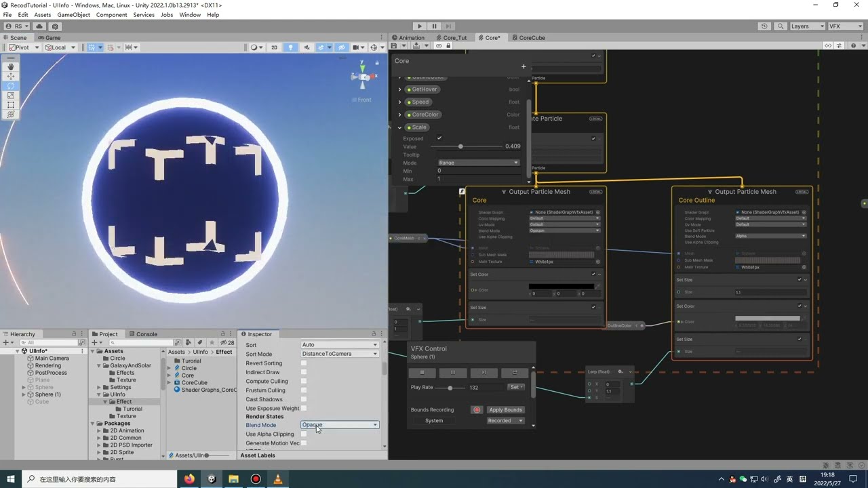The image size is (868, 488).
Task: Expand the GetHover property
Action: click(400, 89)
